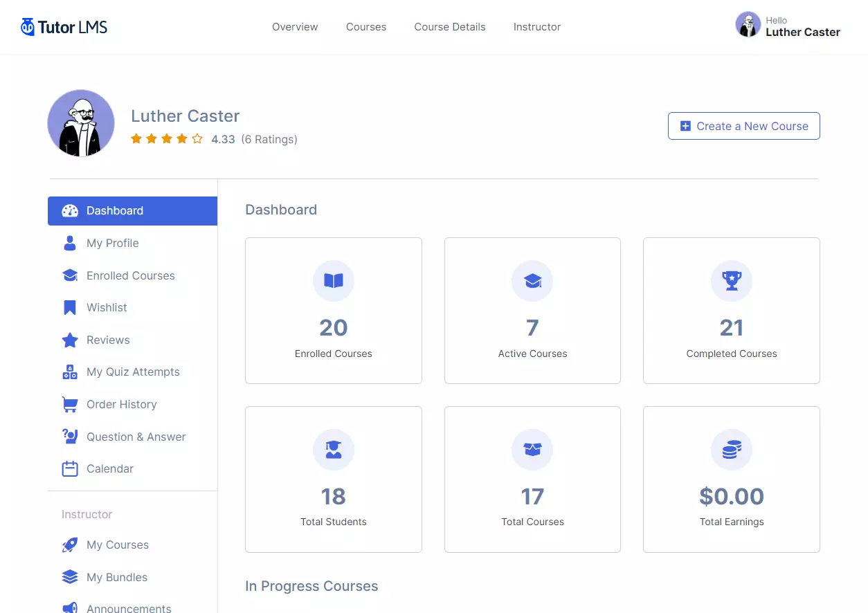The image size is (868, 613).
Task: Click the book icon above Enrolled Courses
Action: 334,281
